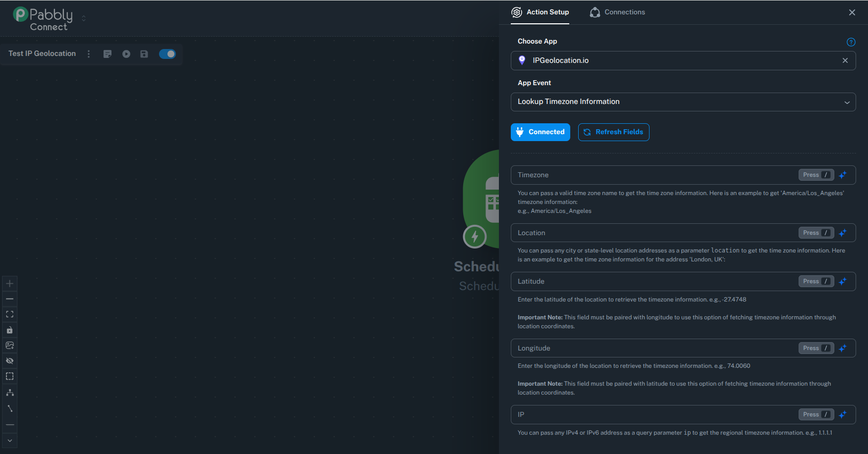This screenshot has width=868, height=454.
Task: Activate the dashed selection box tool
Action: (9, 377)
